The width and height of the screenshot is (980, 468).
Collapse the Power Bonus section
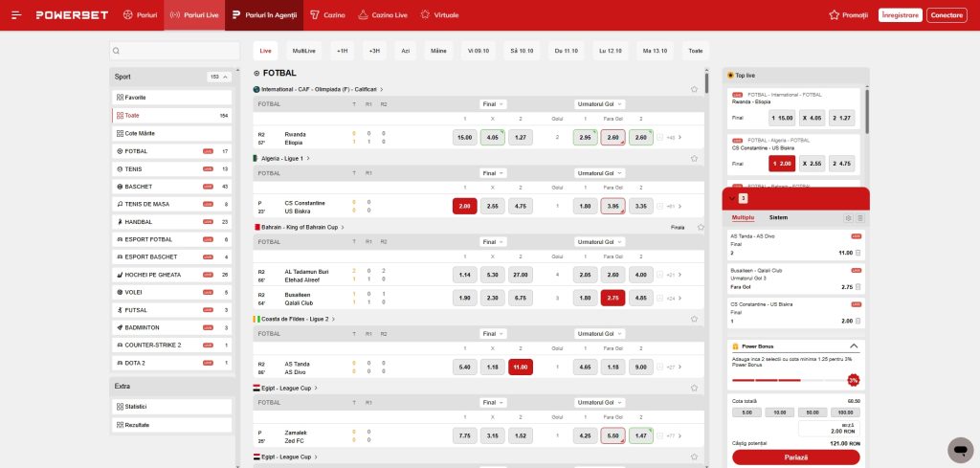(854, 346)
